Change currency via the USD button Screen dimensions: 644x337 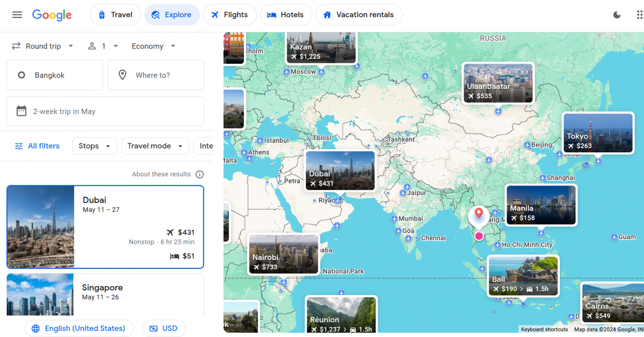164,328
